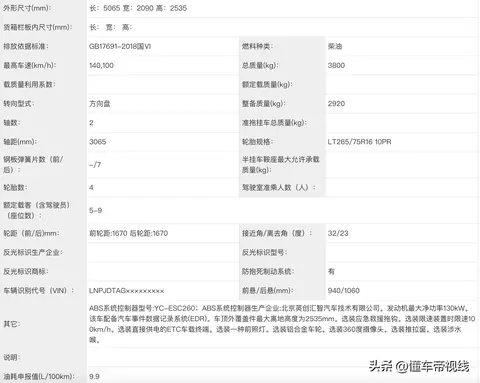Screen dimensions: 480x383
Task: Select the 反光标识商标 label
Action: pyautogui.click(x=26, y=271)
